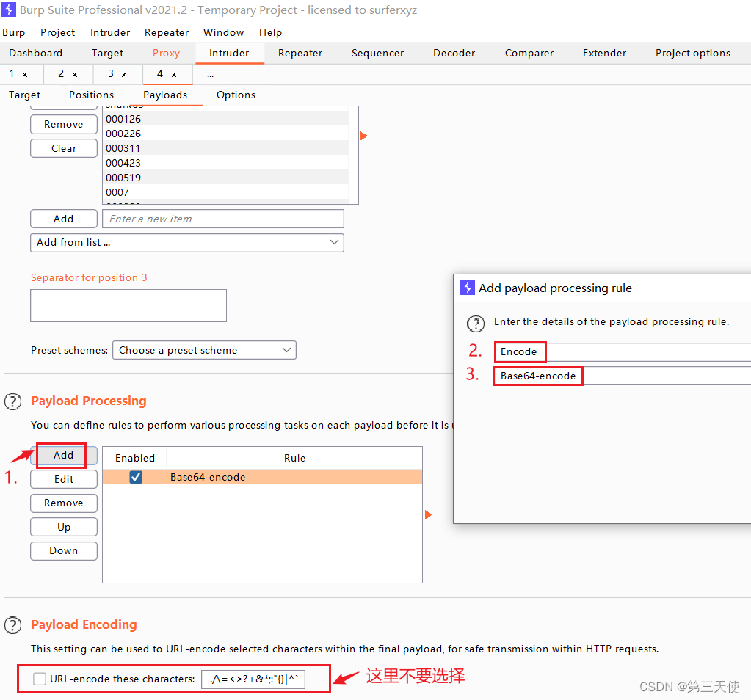Select Intruder attack tab 4
This screenshot has height=700, width=751.
(161, 74)
